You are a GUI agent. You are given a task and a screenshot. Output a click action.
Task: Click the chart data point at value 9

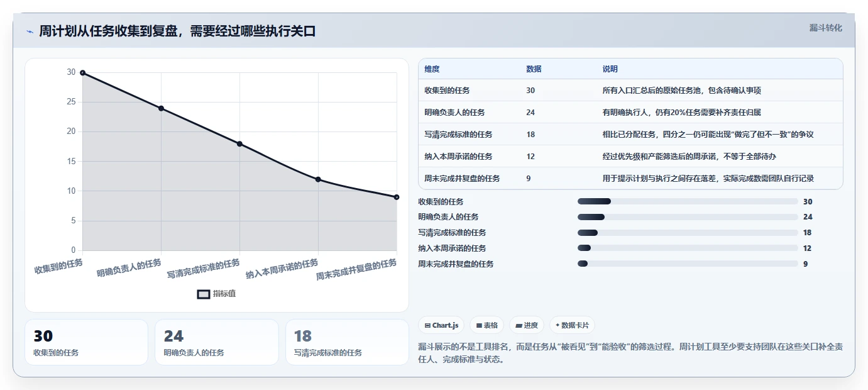[x=397, y=197]
